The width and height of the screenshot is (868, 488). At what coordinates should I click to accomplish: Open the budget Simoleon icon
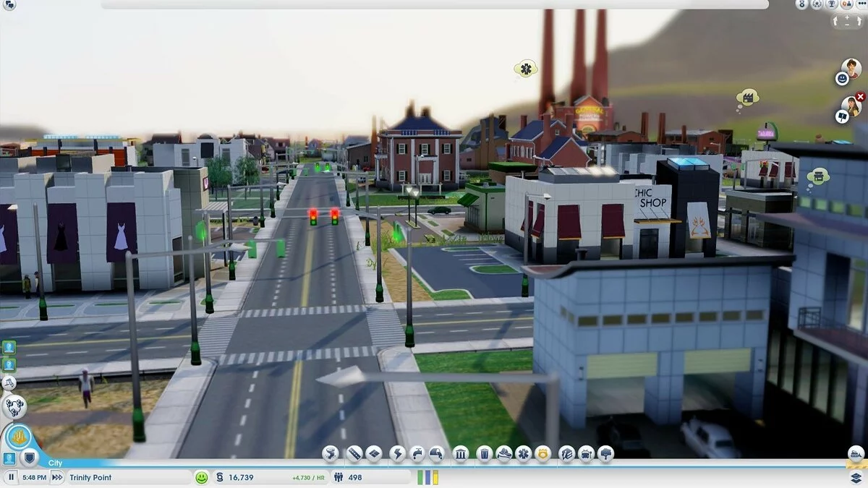point(221,477)
